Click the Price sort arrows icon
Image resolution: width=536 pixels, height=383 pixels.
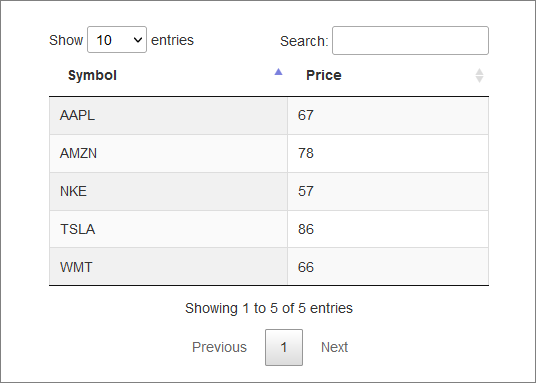pos(479,76)
